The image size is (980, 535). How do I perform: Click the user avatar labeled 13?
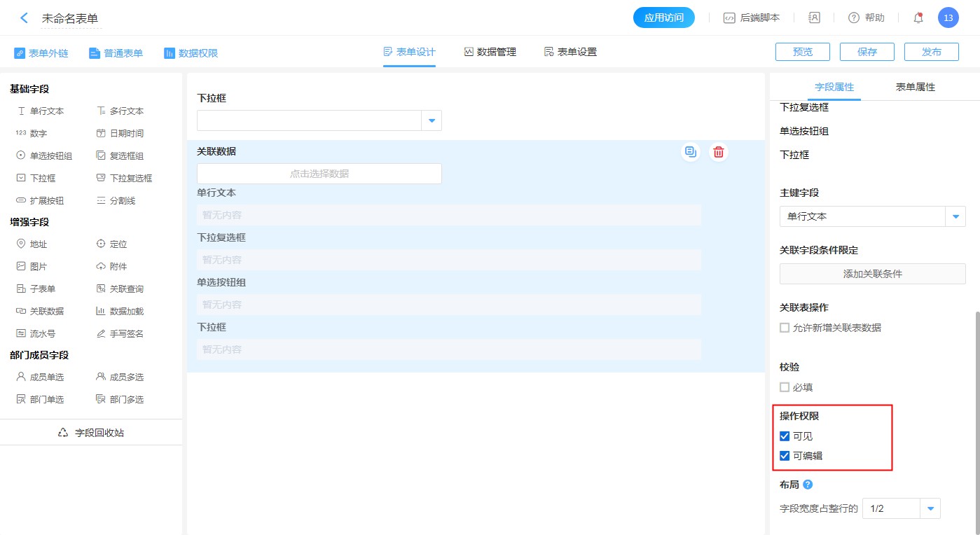coord(948,18)
